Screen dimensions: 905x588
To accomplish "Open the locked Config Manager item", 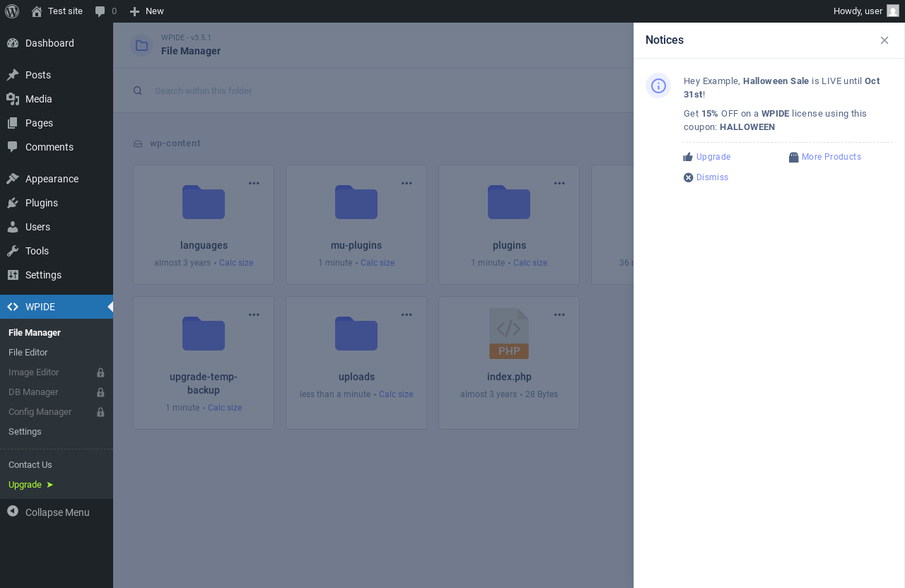I will pos(57,412).
